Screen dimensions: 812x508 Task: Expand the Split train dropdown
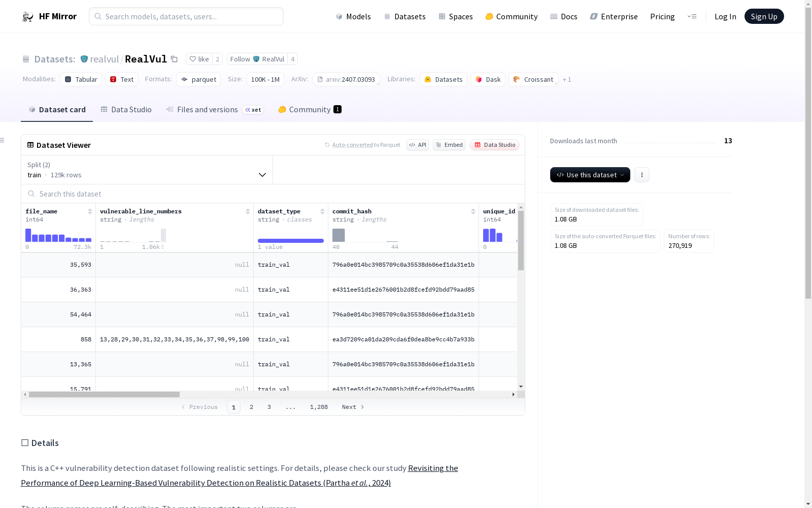click(x=147, y=170)
